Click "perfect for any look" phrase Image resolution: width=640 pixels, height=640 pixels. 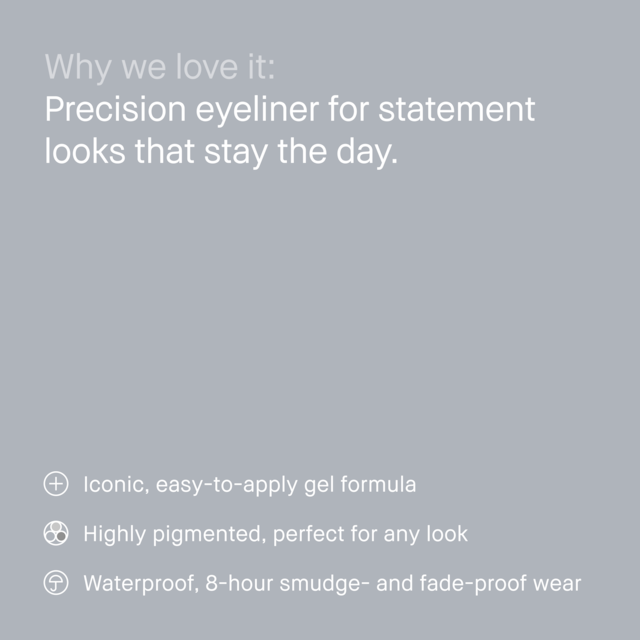point(370,534)
